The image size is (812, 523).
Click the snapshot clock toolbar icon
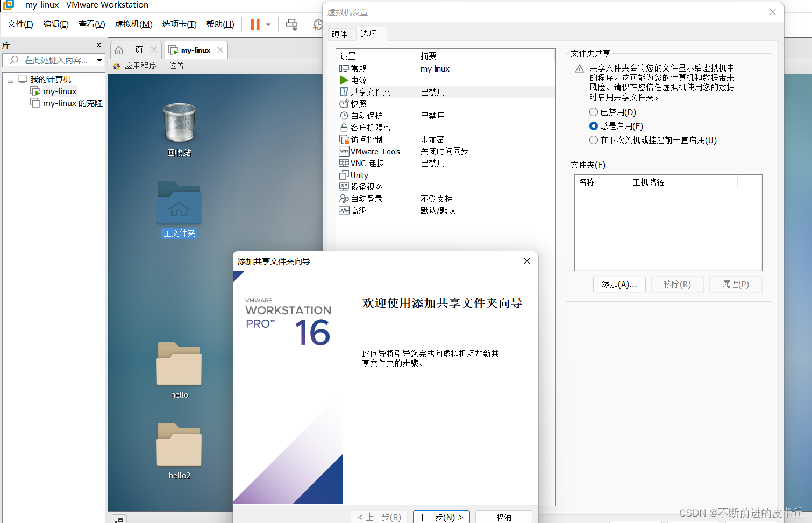318,24
